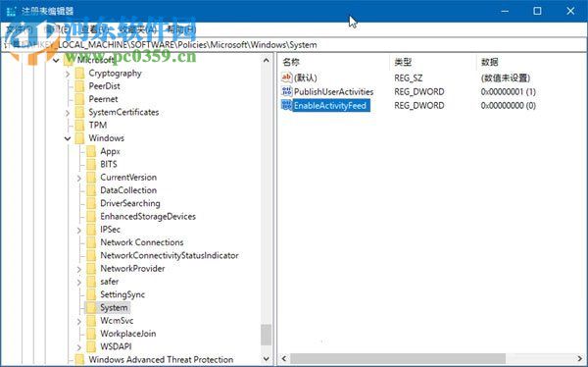Select the 'PublishUserActivities' value name
The width and height of the screenshot is (588, 367).
(334, 91)
